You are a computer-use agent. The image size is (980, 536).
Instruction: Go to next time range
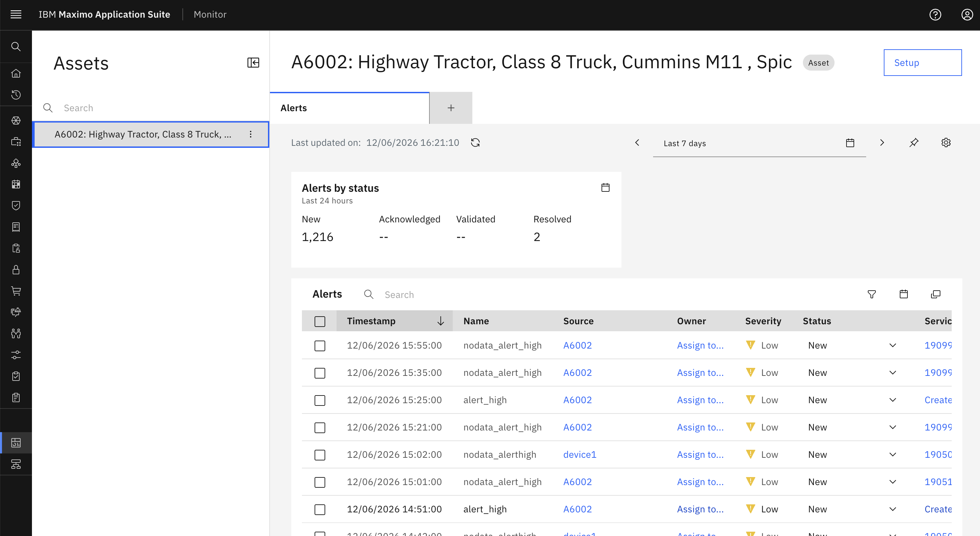(882, 142)
